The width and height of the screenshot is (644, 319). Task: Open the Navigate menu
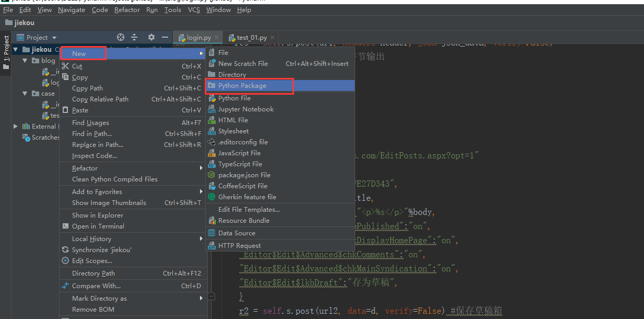point(72,10)
